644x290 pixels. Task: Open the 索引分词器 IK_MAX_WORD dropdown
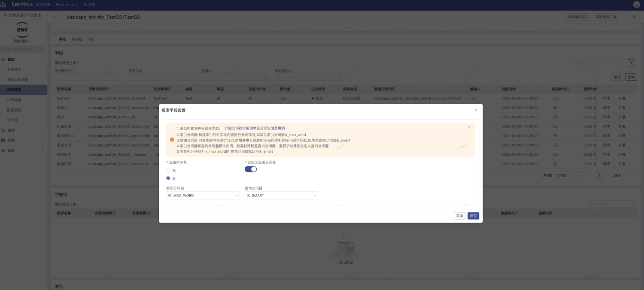tap(203, 196)
